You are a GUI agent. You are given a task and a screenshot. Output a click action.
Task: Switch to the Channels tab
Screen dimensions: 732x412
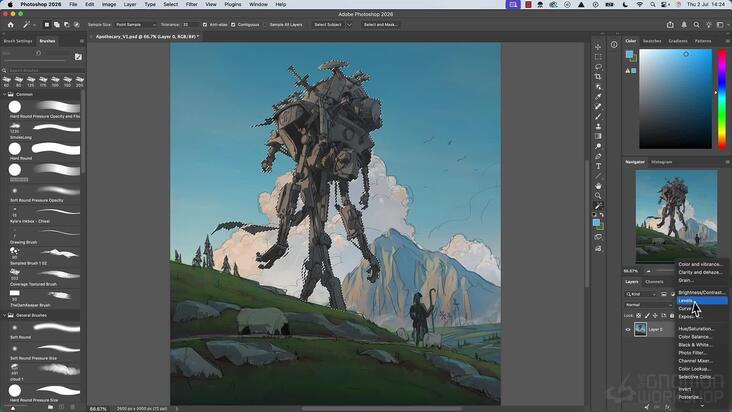654,282
